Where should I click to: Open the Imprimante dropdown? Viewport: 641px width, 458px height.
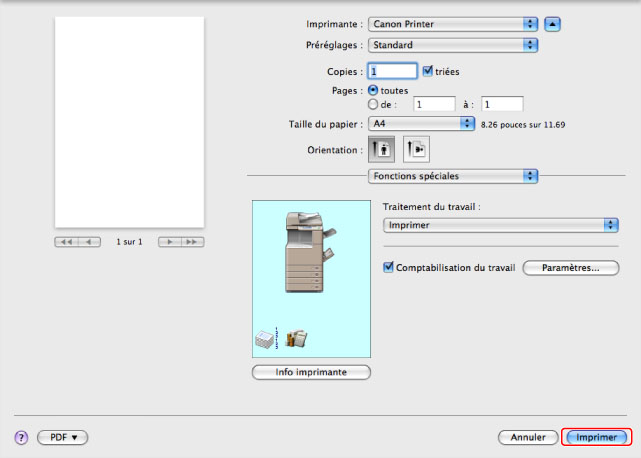pos(452,23)
